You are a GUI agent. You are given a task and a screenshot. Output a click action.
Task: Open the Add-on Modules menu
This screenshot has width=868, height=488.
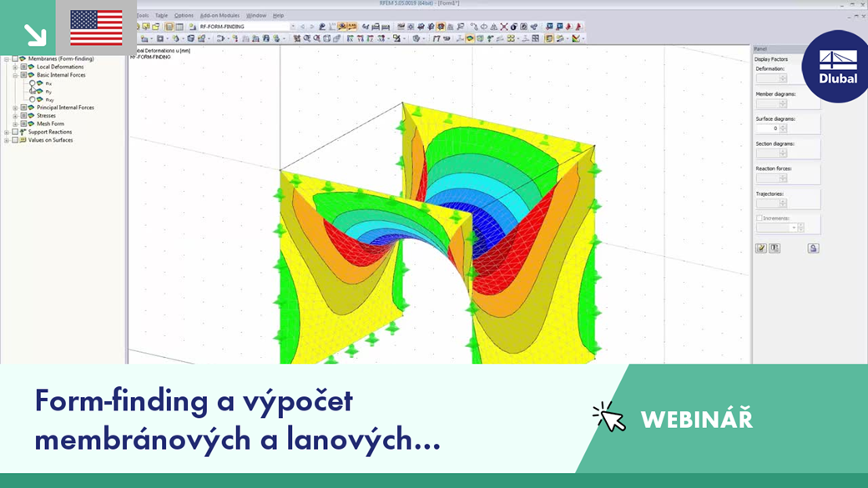tap(220, 16)
